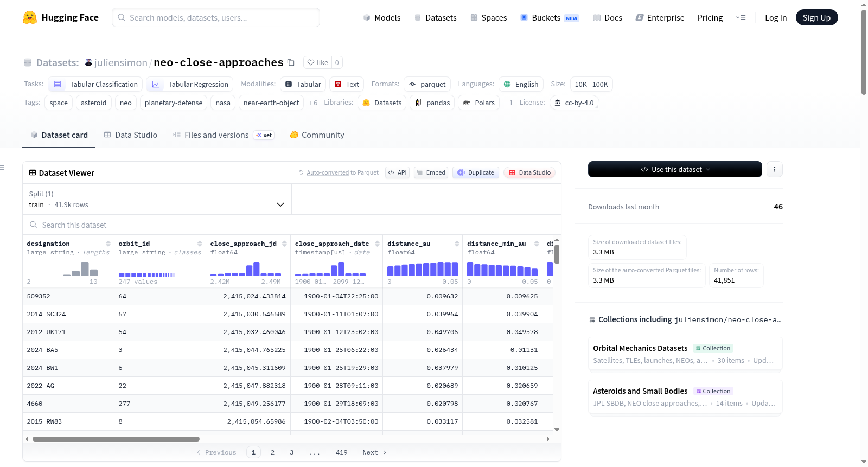Focus the Search this dataset field
This screenshot has height=467, width=868.
(292, 225)
